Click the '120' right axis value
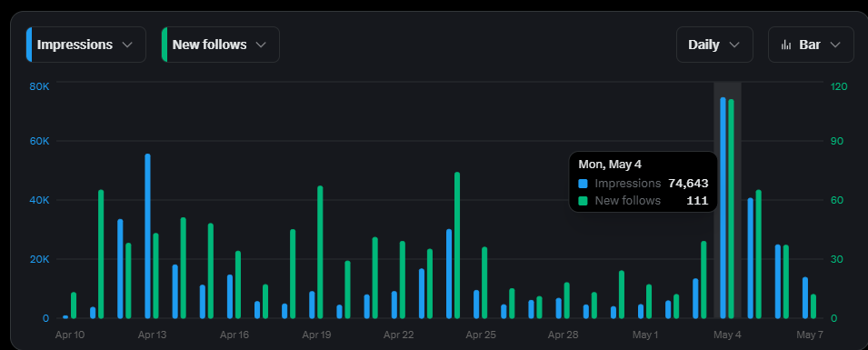Viewport: 868px width, 350px height. click(x=839, y=86)
